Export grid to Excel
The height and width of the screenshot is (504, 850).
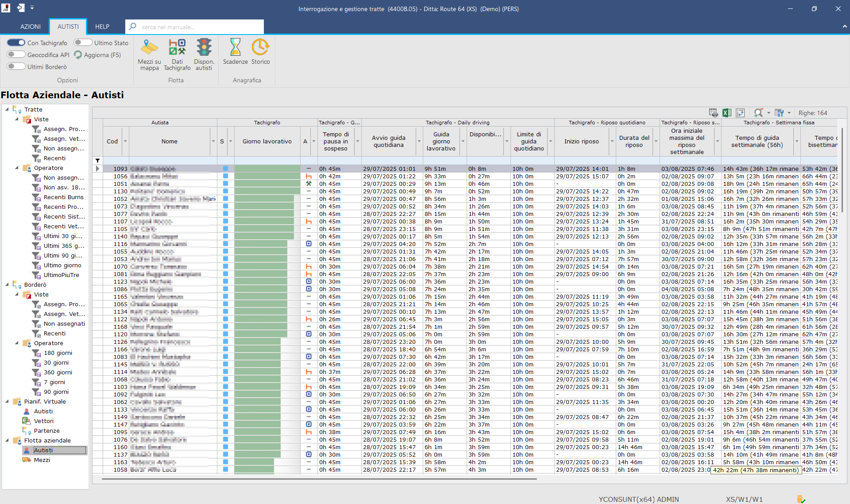coord(727,113)
